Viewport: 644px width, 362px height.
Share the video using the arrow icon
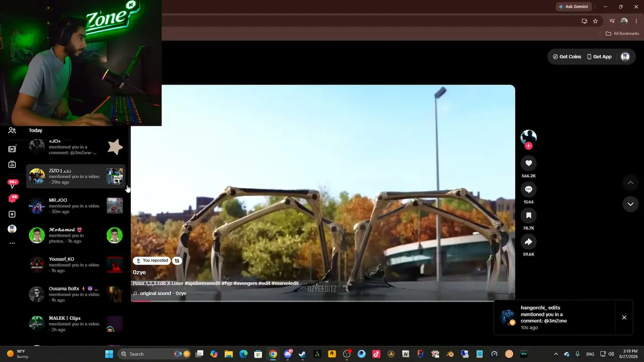click(x=528, y=242)
